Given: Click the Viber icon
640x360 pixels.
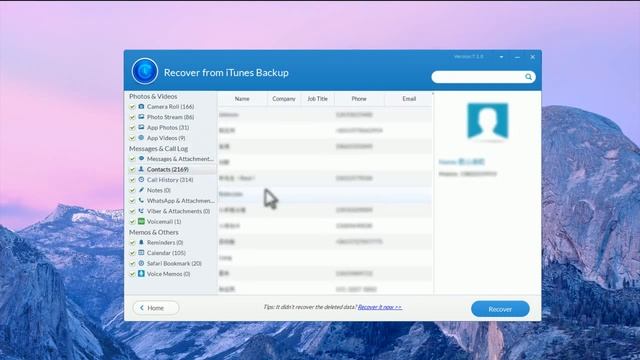Looking at the screenshot, I should [x=141, y=211].
